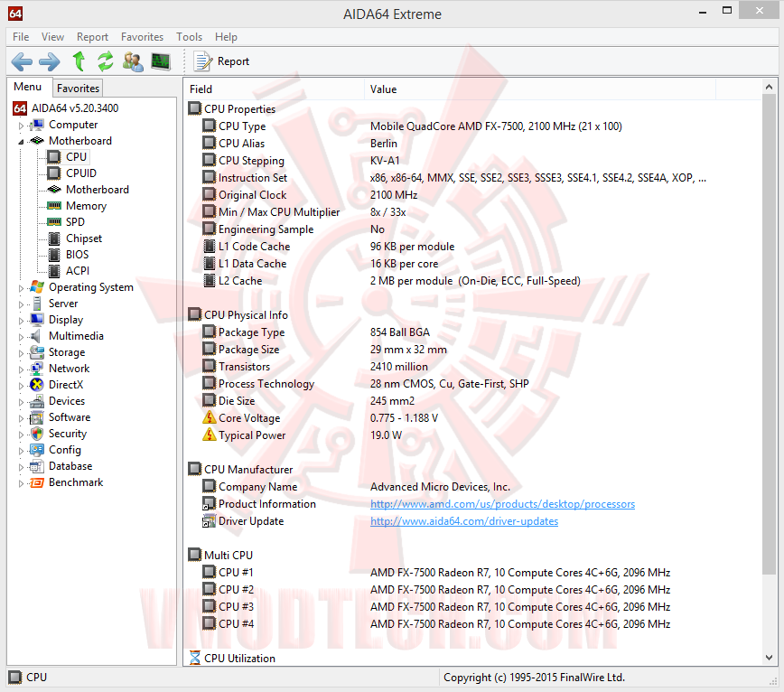Open the user management people icon
Image resolution: width=784 pixels, height=692 pixels.
[x=133, y=61]
